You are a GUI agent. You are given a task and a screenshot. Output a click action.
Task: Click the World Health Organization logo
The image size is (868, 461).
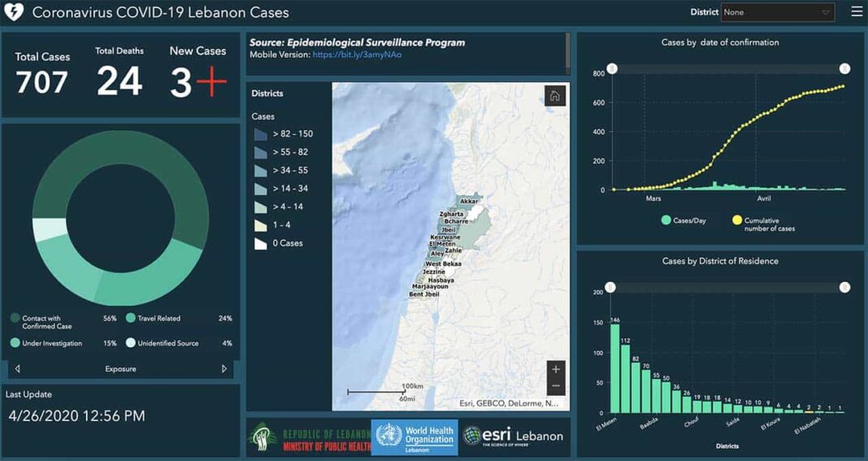(x=414, y=437)
